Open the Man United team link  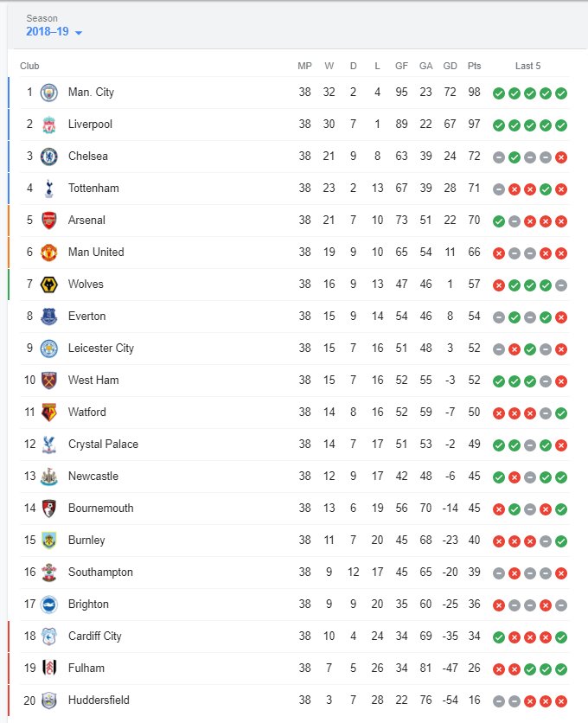(x=96, y=253)
